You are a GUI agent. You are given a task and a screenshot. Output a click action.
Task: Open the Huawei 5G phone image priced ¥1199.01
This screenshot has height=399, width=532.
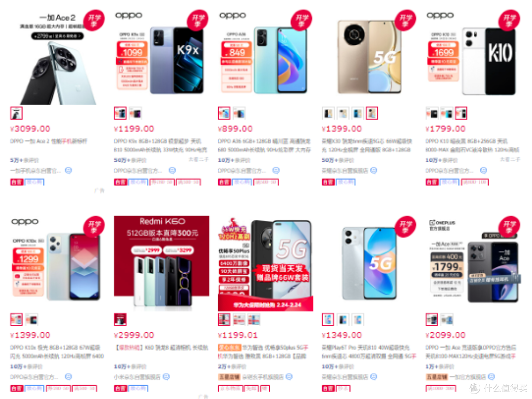coord(266,263)
